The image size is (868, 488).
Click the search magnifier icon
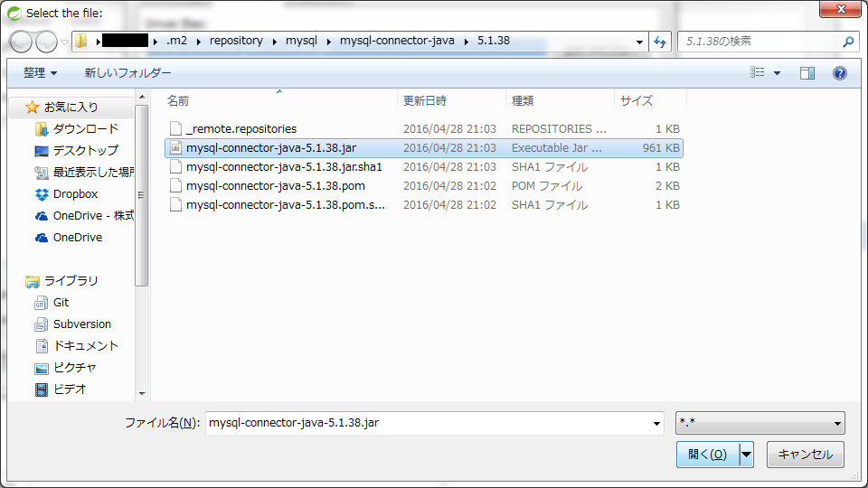point(848,42)
